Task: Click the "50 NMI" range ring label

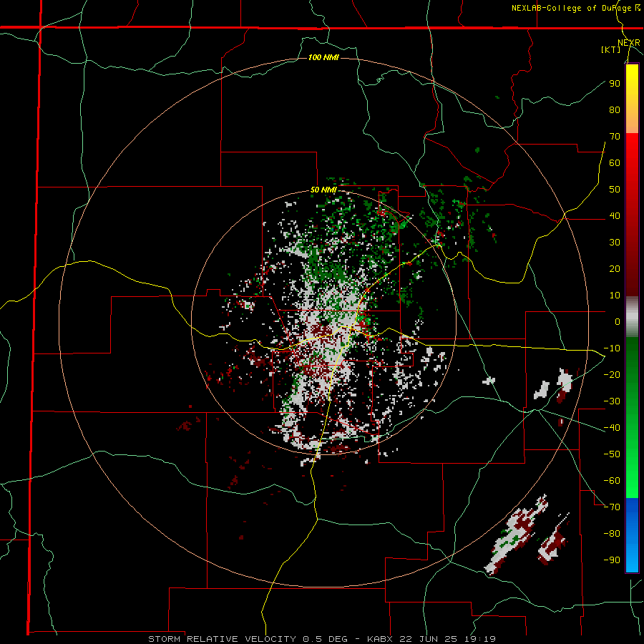Action: pos(323,190)
